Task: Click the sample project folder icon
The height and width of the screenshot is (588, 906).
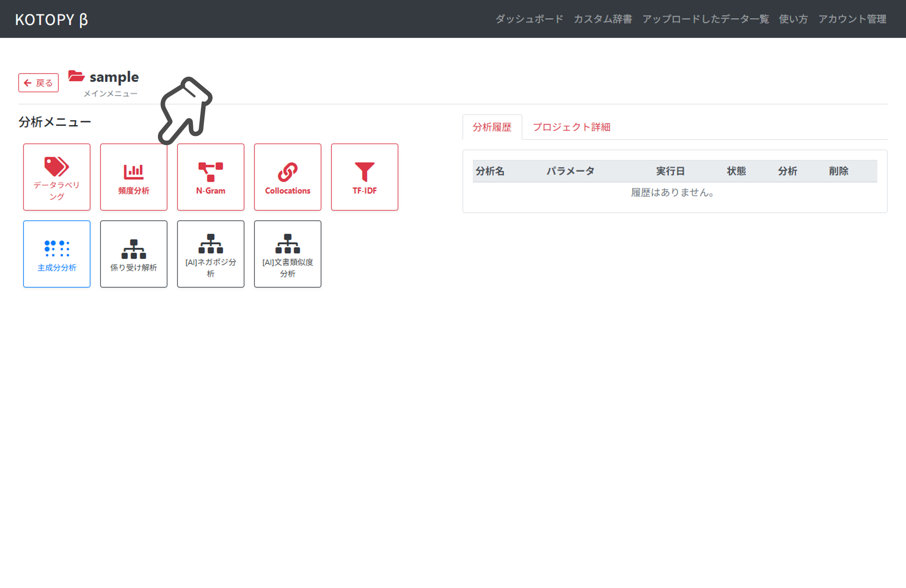Action: click(75, 76)
